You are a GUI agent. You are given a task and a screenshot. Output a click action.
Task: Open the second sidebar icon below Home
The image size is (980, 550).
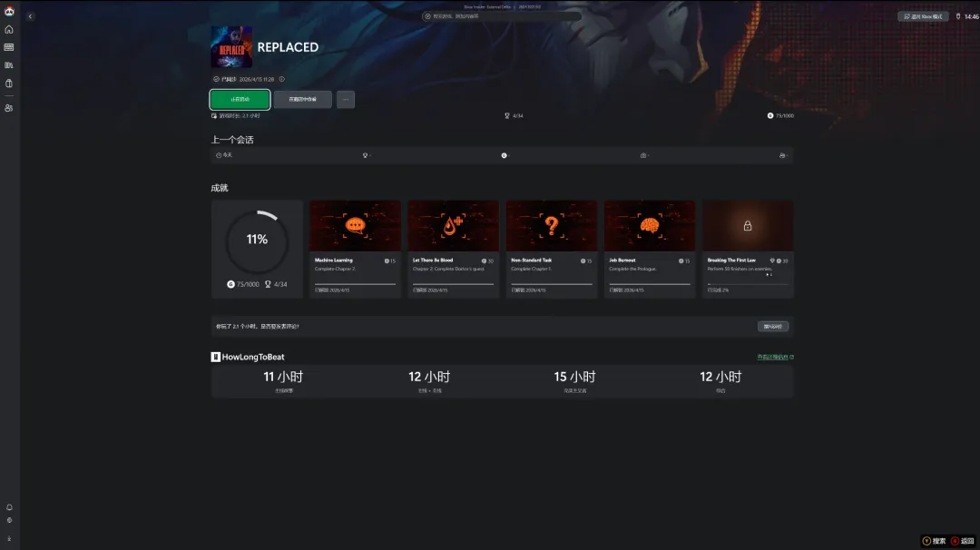coord(9,47)
